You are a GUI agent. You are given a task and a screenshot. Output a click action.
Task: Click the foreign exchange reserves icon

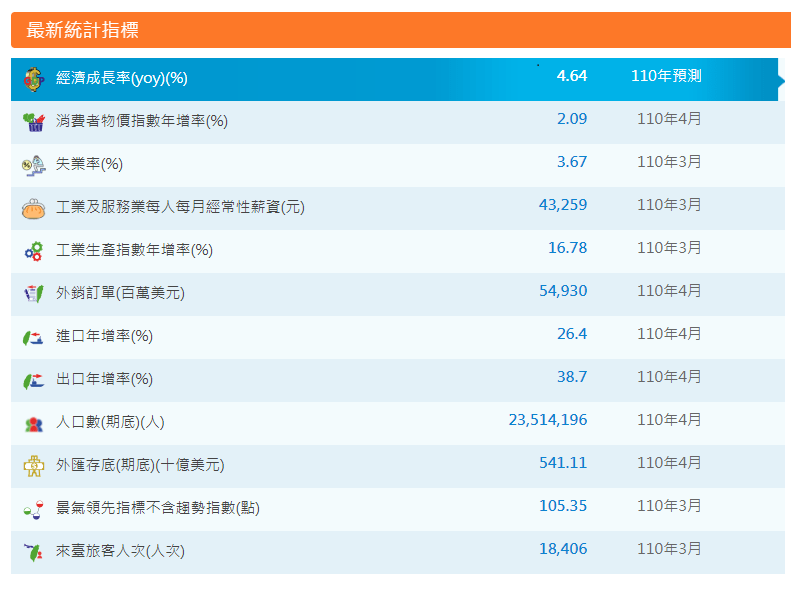click(34, 466)
